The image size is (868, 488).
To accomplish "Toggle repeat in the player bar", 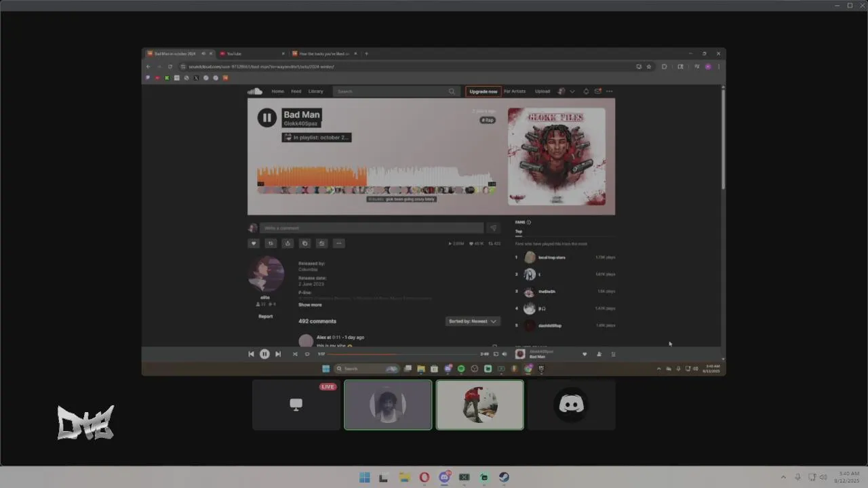I will coord(307,354).
